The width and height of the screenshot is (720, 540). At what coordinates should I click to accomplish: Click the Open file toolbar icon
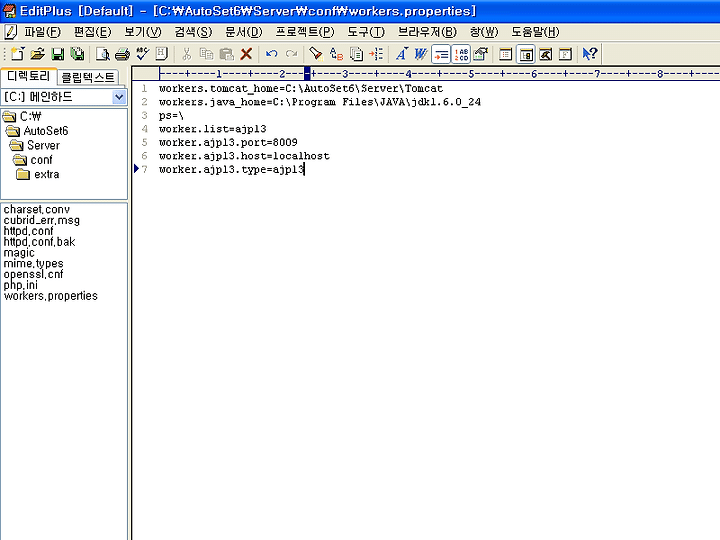tap(38, 54)
